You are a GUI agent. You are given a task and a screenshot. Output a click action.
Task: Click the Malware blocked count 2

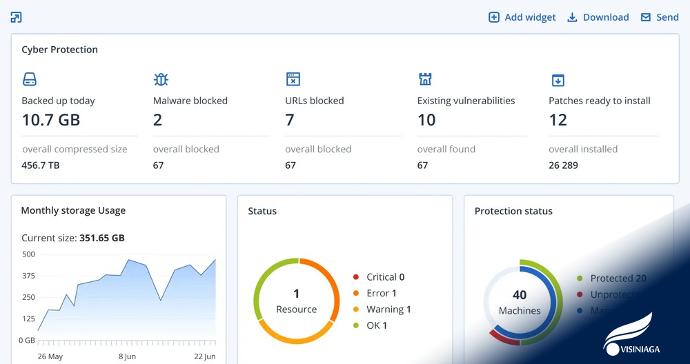(158, 120)
